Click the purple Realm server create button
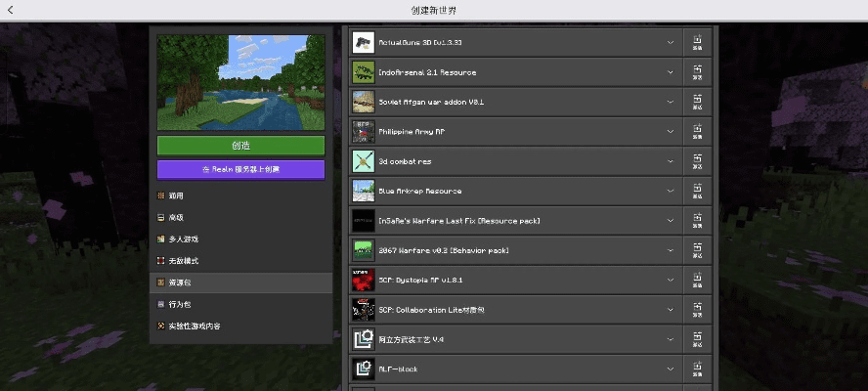Image resolution: width=868 pixels, height=391 pixels. pos(240,169)
